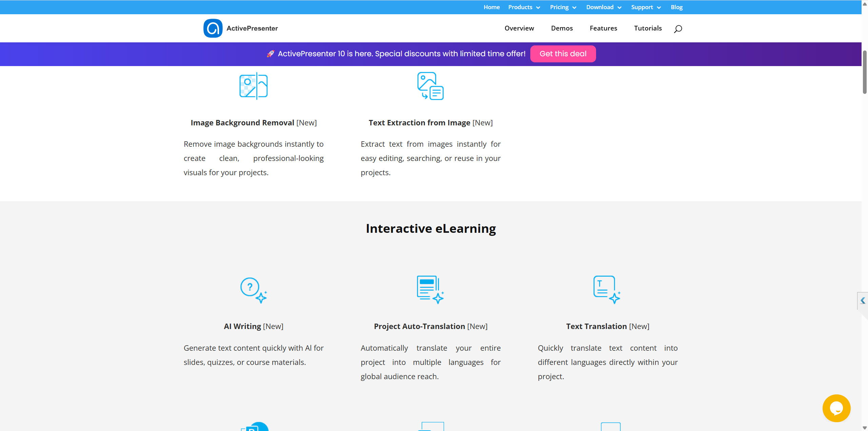Click the Text Extraction from Image icon

(430, 86)
